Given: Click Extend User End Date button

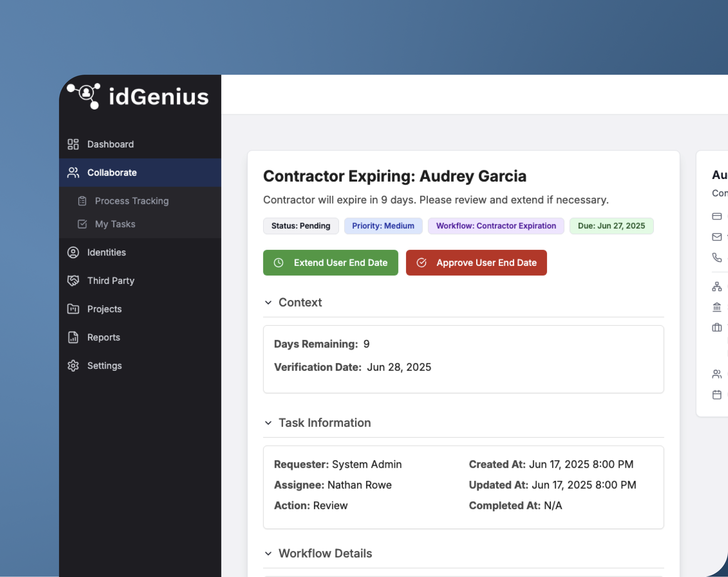Looking at the screenshot, I should pos(331,263).
